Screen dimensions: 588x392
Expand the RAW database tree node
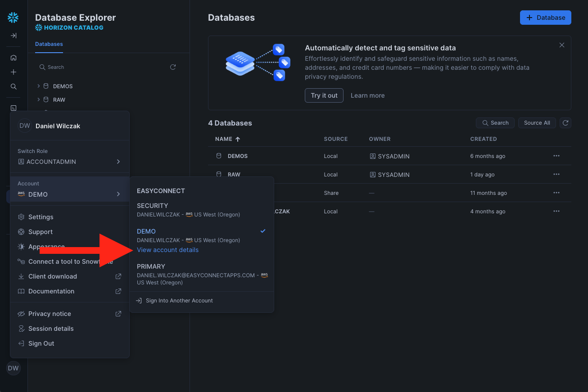click(39, 99)
